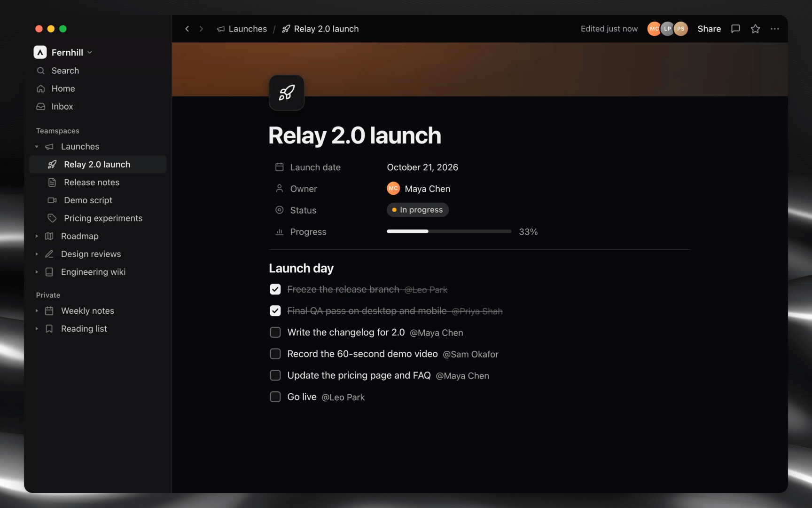Favorite this page with the star icon

pyautogui.click(x=756, y=29)
